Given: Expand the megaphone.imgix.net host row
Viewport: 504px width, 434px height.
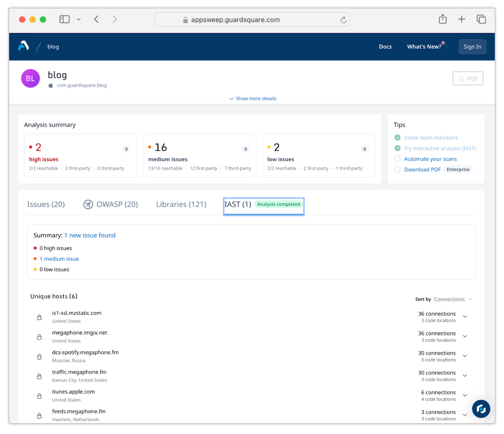Looking at the screenshot, I should (465, 336).
